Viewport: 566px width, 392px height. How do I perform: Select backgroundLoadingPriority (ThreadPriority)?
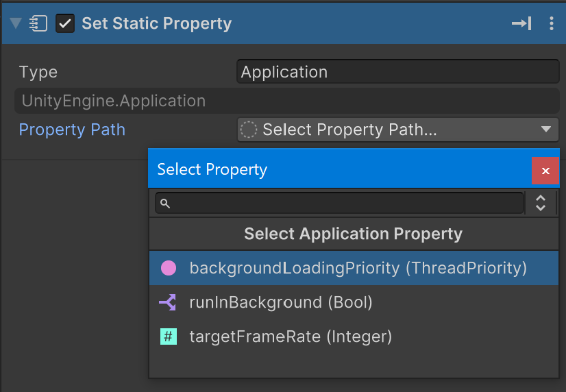354,268
